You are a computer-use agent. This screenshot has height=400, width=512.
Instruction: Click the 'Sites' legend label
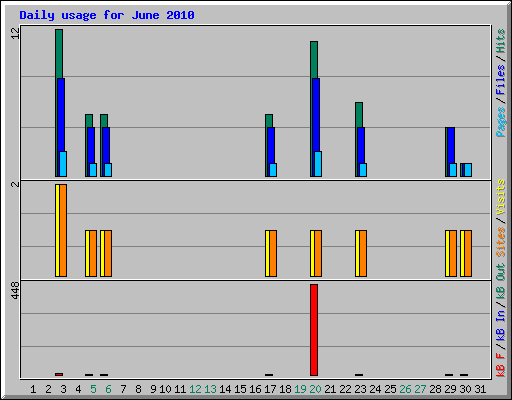tap(500, 242)
